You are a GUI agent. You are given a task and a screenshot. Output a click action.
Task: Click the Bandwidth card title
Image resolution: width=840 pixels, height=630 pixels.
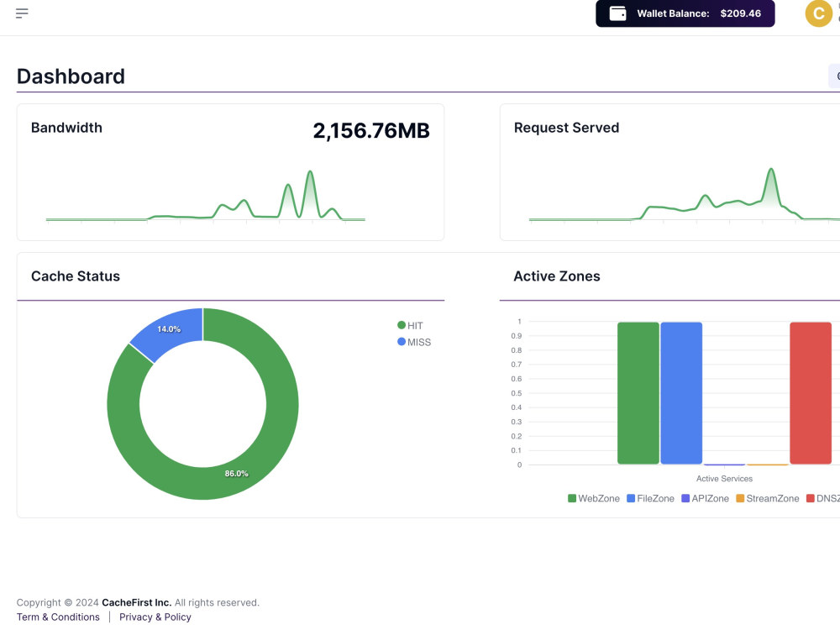(66, 128)
